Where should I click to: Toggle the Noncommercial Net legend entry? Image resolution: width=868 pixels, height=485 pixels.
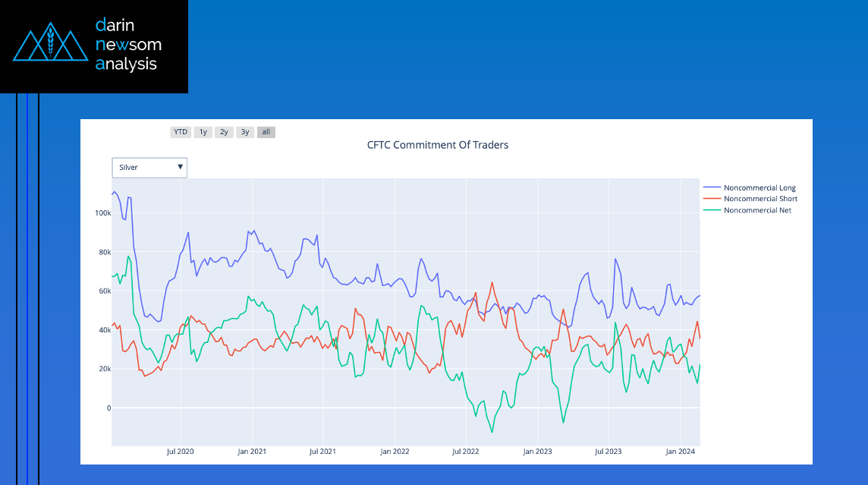point(757,210)
